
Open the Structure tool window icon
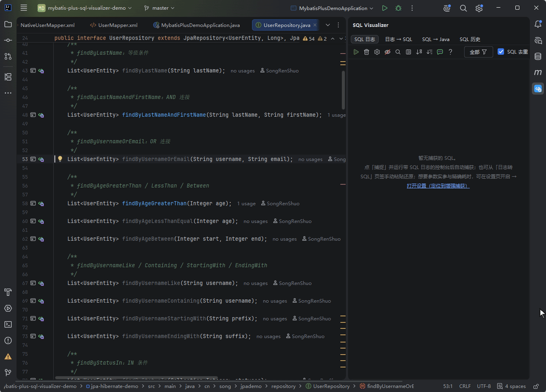(x=8, y=77)
